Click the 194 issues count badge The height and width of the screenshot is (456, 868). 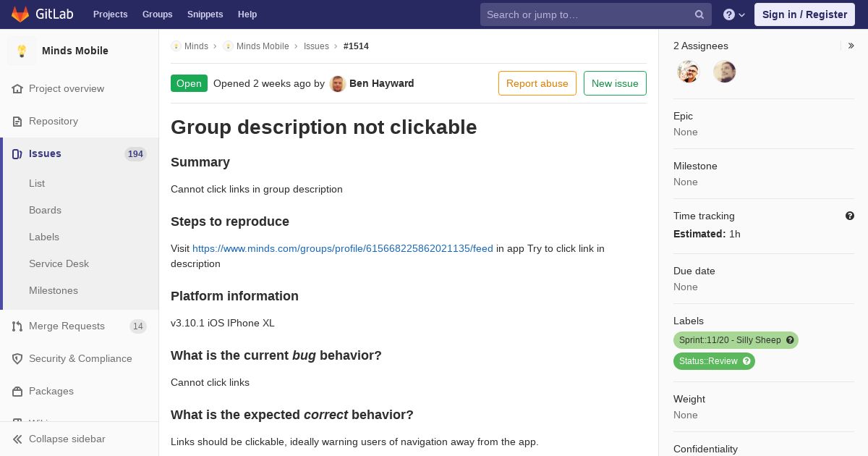click(x=135, y=153)
